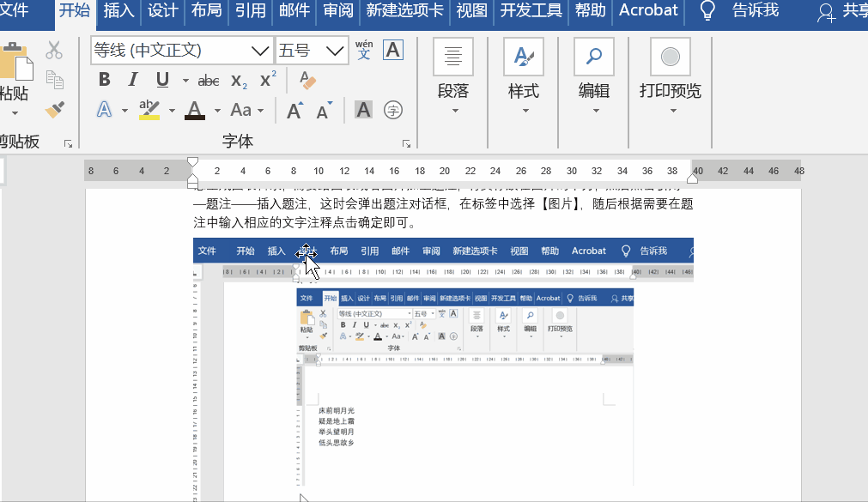The height and width of the screenshot is (502, 868).
Task: Select the Format Painter brush
Action: click(x=55, y=109)
